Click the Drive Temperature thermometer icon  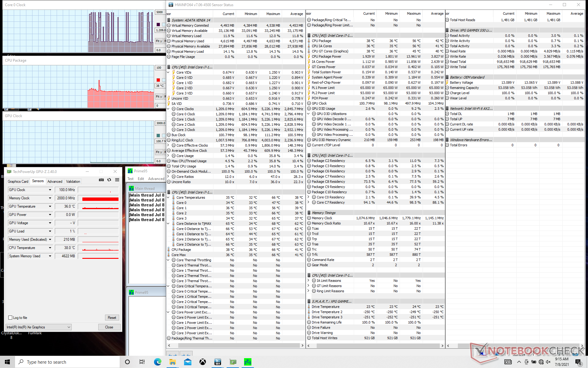(x=309, y=307)
